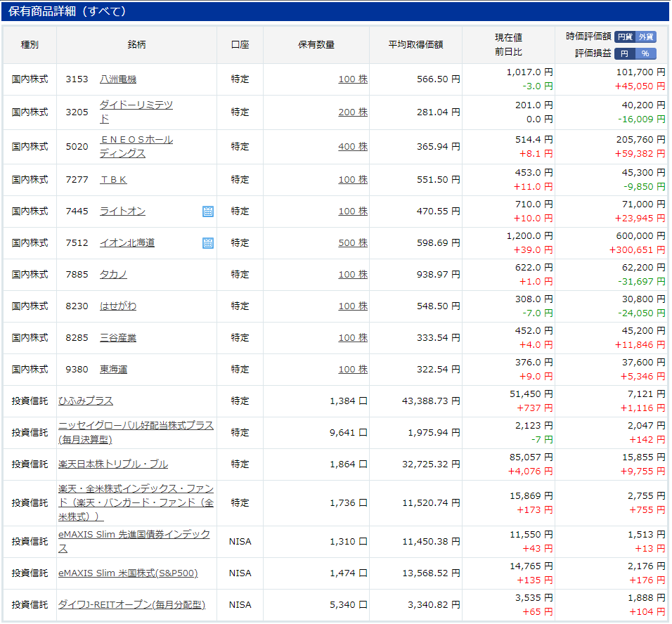
Task: Click 100 株 quantity in 東海運 row
Action: [353, 370]
